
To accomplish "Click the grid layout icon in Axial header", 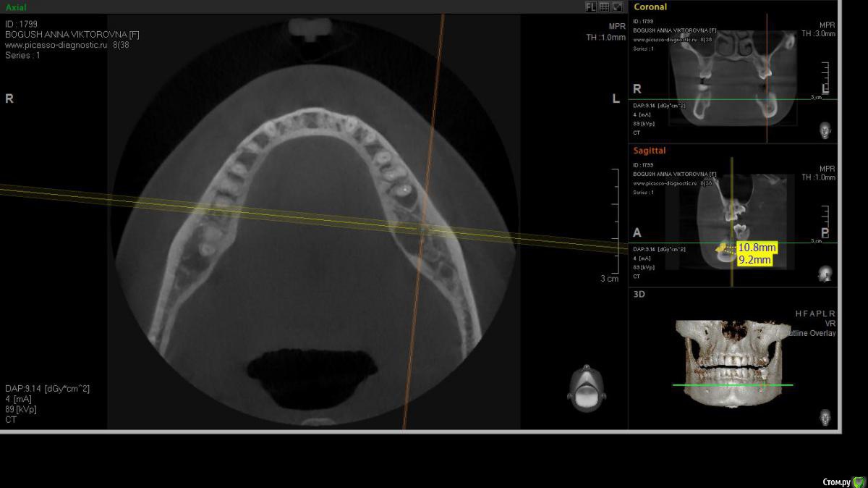I will pos(604,7).
